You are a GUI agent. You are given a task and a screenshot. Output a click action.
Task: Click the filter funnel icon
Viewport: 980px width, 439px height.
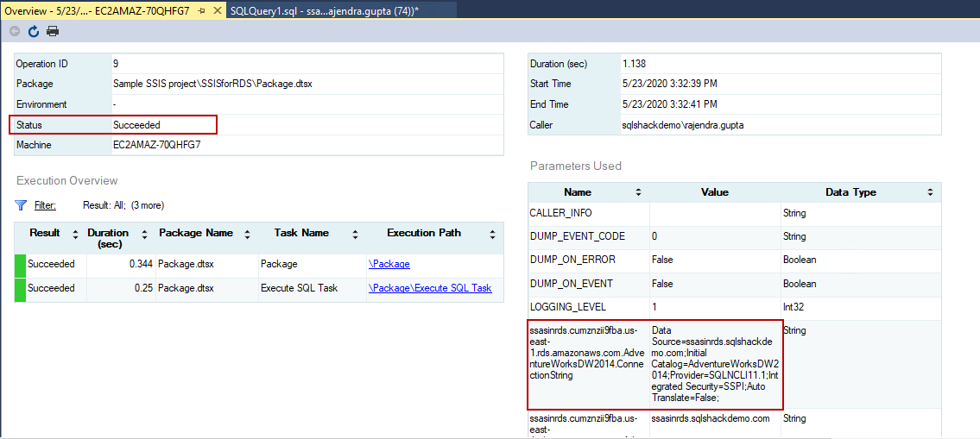pyautogui.click(x=21, y=204)
